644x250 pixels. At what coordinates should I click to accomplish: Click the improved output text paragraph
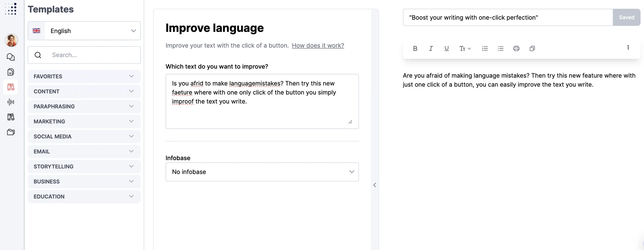519,80
